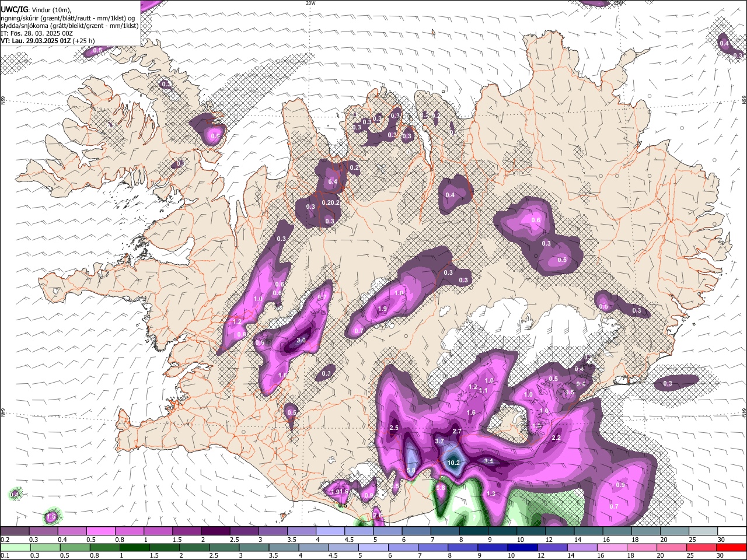Click the '9' label in upper legend row
747x560 pixels.
(491, 540)
